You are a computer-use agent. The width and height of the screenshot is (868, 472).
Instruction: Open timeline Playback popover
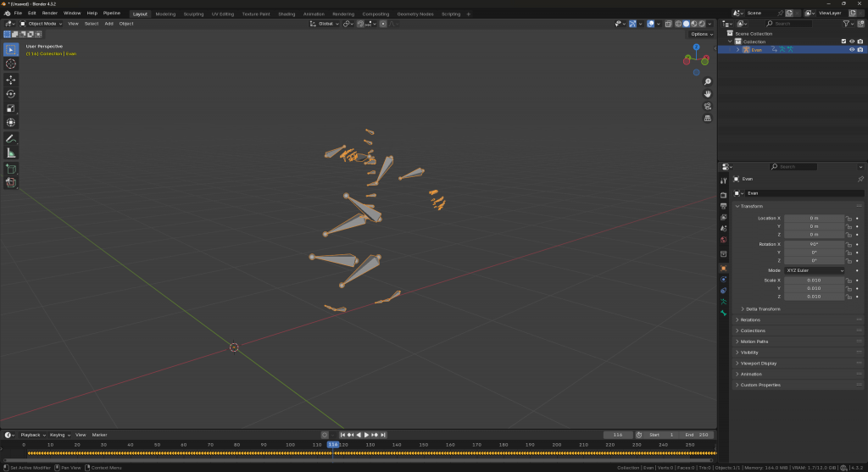click(x=33, y=435)
